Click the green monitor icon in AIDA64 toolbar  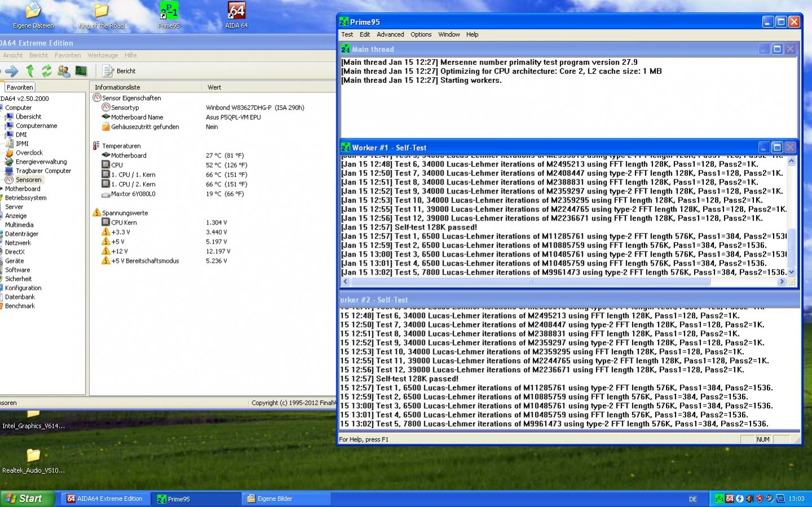(81, 71)
